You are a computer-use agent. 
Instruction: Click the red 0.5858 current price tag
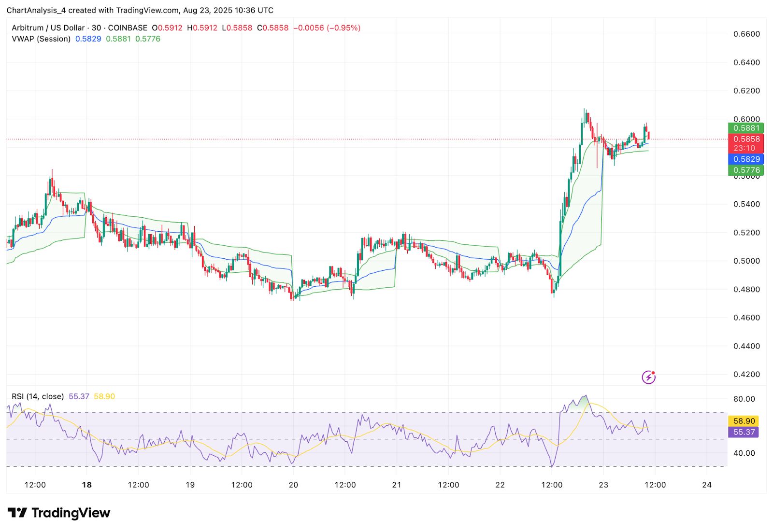(746, 139)
